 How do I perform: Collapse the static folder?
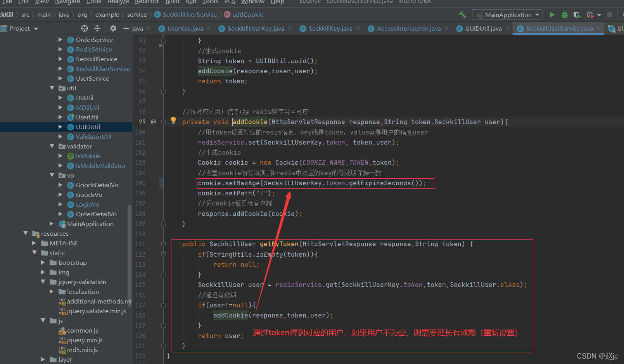(34, 253)
